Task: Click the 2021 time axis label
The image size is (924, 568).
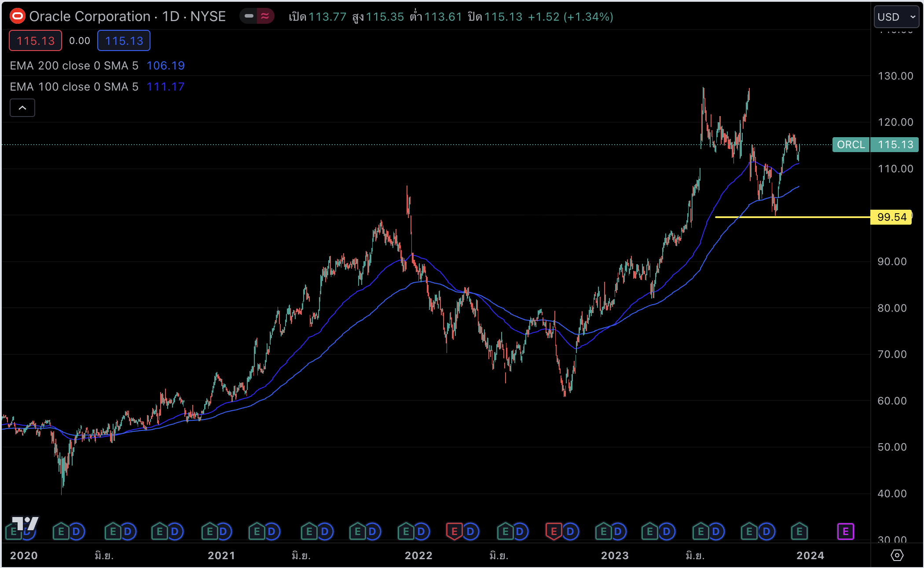Action: 221,556
